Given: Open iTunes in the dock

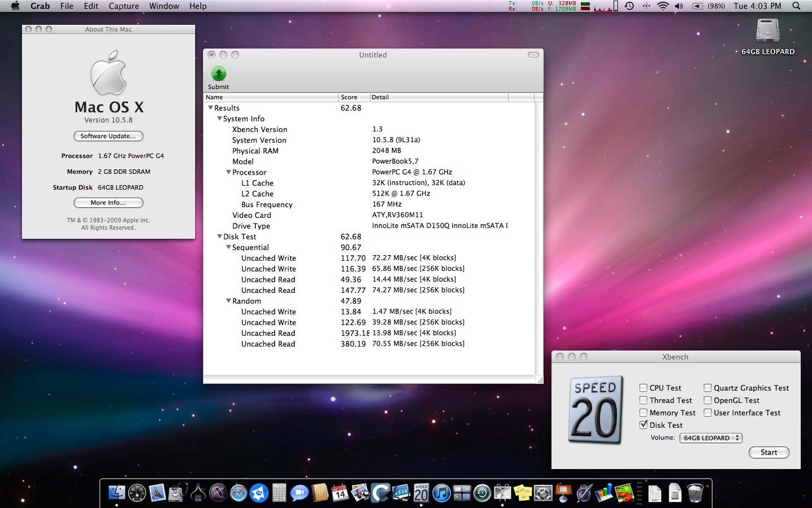Looking at the screenshot, I should tap(442, 493).
